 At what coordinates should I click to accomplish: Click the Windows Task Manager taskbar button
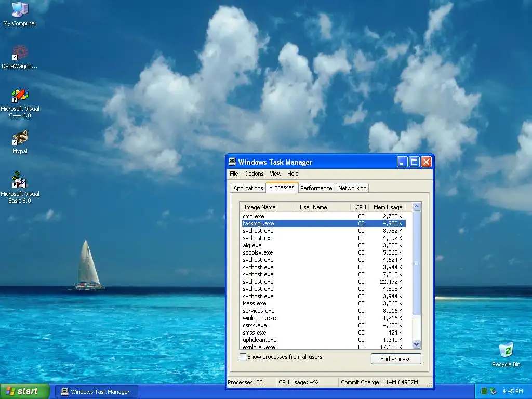coord(96,392)
